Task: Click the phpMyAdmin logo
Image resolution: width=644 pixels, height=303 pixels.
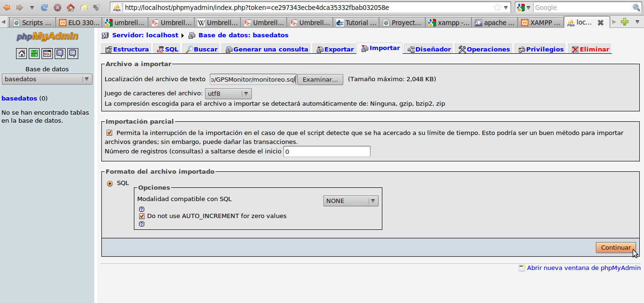Action: [47, 37]
